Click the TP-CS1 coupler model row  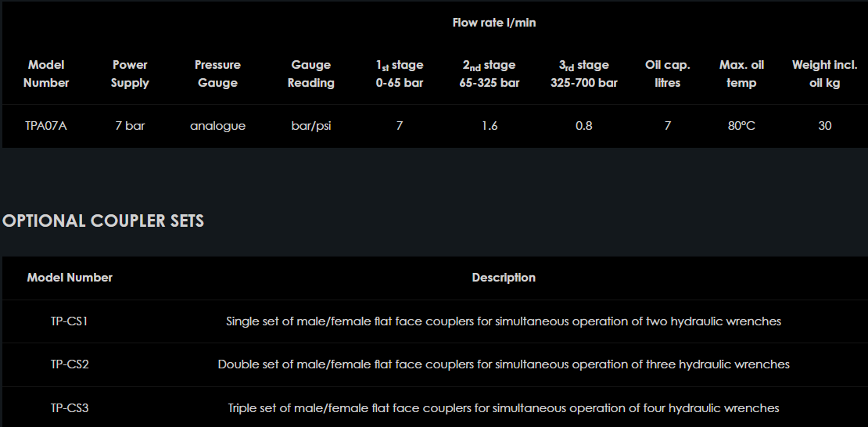pos(70,321)
